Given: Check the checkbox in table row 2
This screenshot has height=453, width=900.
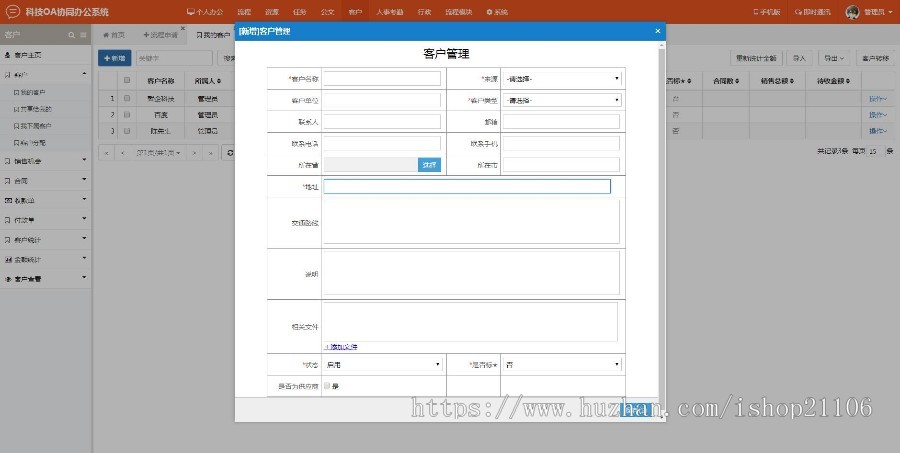Looking at the screenshot, I should pyautogui.click(x=127, y=114).
